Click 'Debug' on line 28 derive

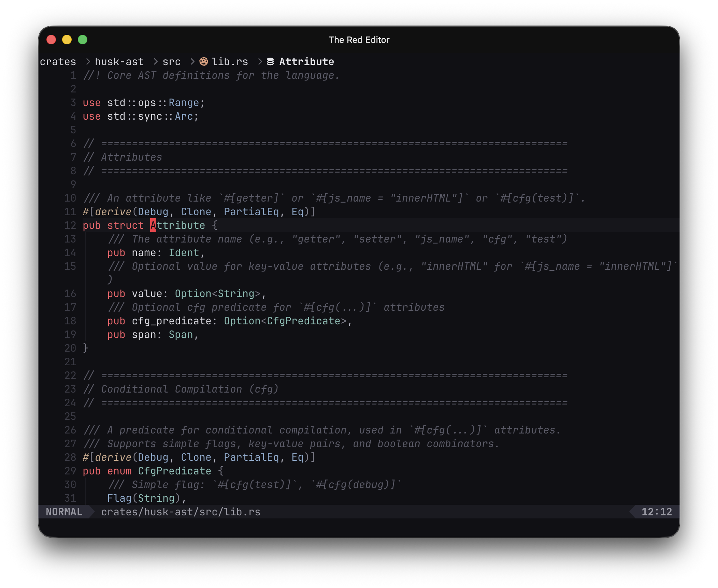coord(153,457)
